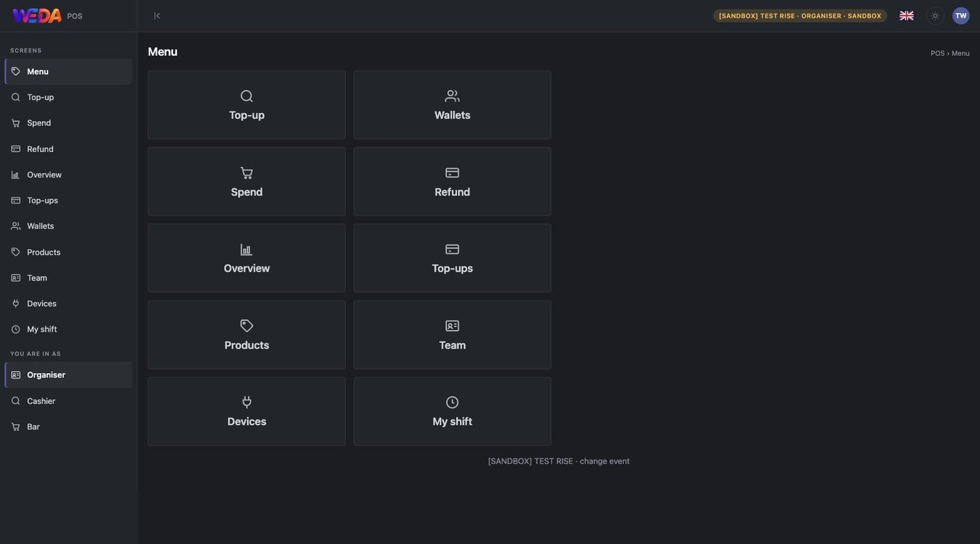This screenshot has height=544, width=980.
Task: Click the bar chart icon on Overview tile
Action: (x=247, y=250)
